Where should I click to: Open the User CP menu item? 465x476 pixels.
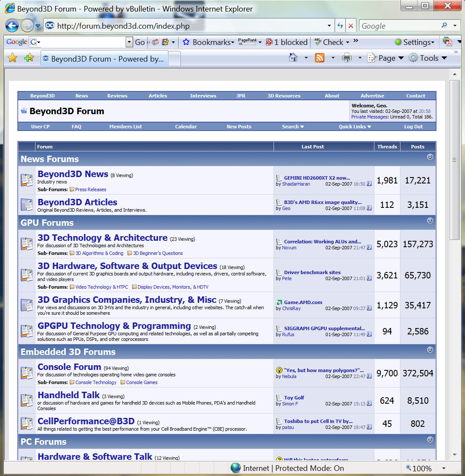point(40,127)
